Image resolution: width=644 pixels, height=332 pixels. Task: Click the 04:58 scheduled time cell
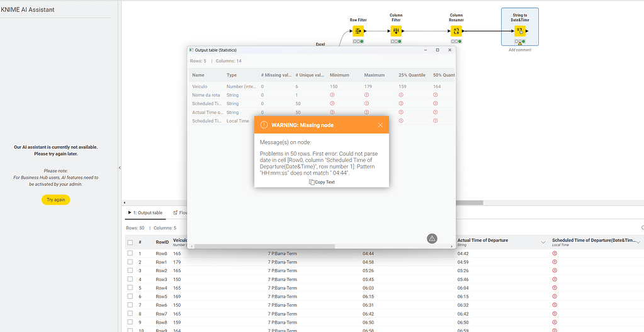click(x=368, y=262)
